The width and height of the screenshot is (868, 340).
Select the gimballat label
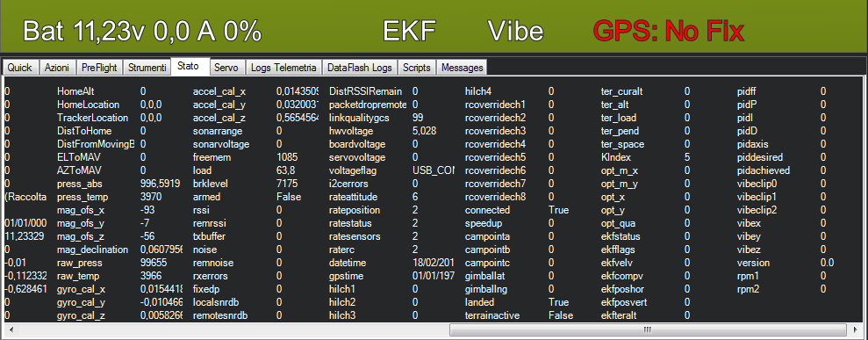pos(486,276)
